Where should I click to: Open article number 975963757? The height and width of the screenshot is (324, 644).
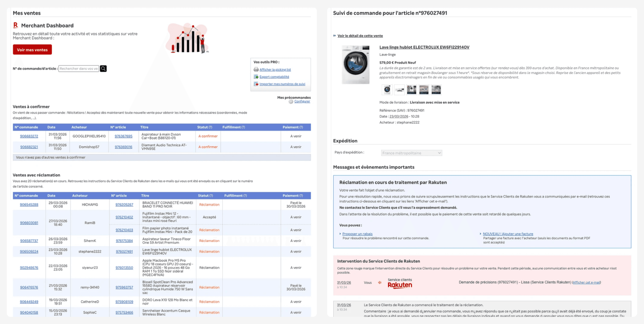(x=124, y=287)
